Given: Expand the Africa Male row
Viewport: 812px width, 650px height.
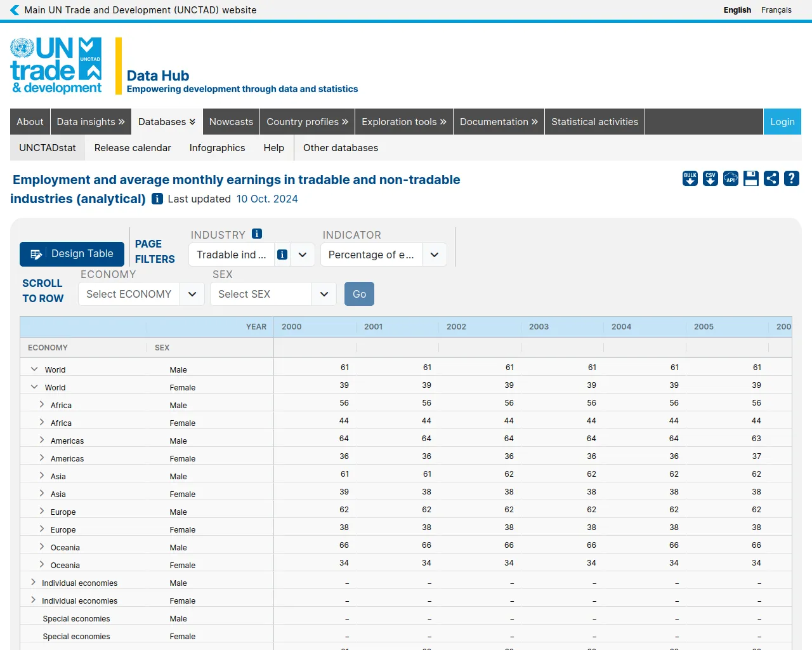Looking at the screenshot, I should tap(42, 404).
